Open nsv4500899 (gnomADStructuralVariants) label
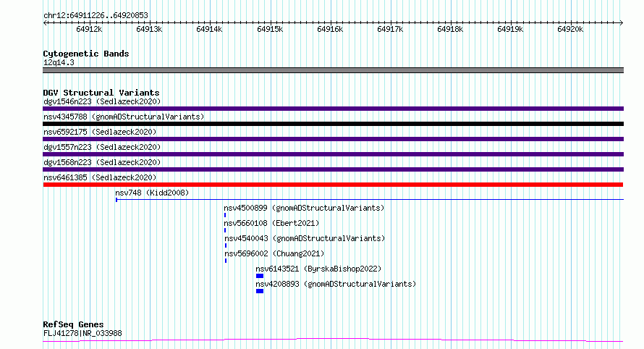The image size is (644, 349). coord(304,208)
